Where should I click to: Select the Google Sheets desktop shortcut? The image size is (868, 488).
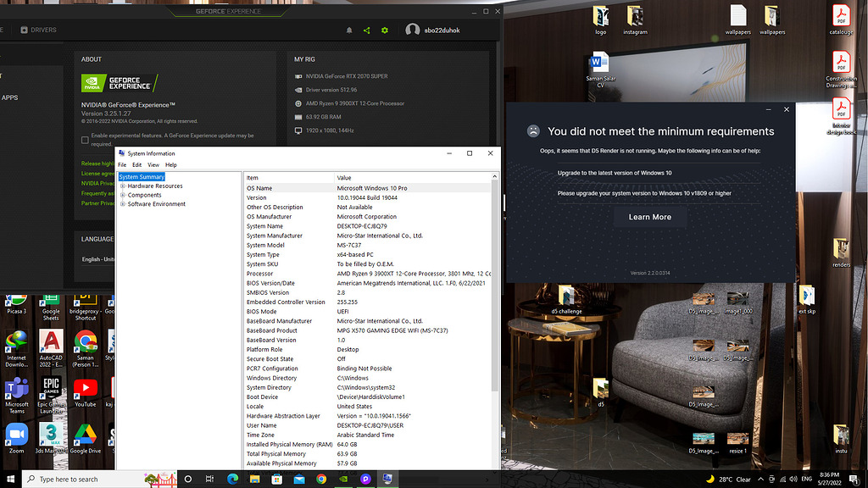click(51, 308)
